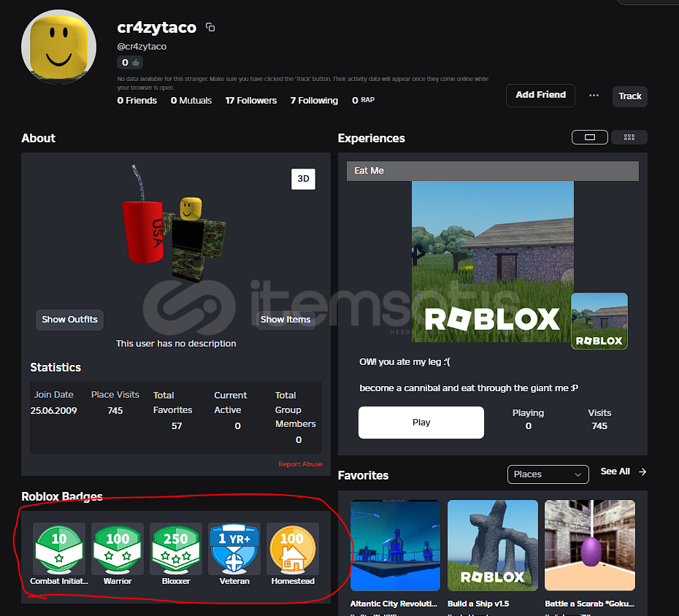This screenshot has height=616, width=679.
Task: Click Show Outfits button
Action: 69,320
